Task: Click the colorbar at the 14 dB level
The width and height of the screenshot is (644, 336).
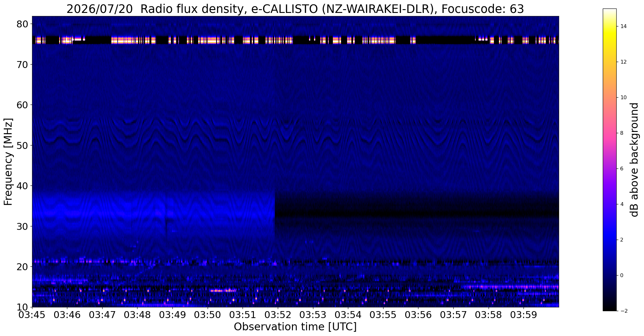Action: [x=609, y=26]
